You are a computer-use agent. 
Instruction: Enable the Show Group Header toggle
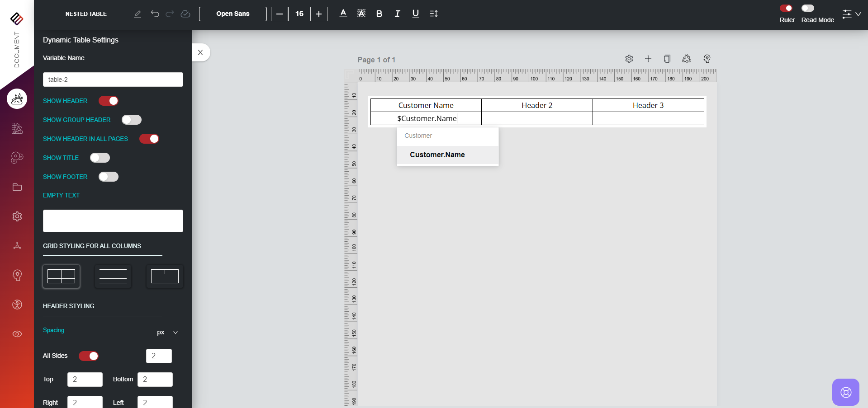132,120
